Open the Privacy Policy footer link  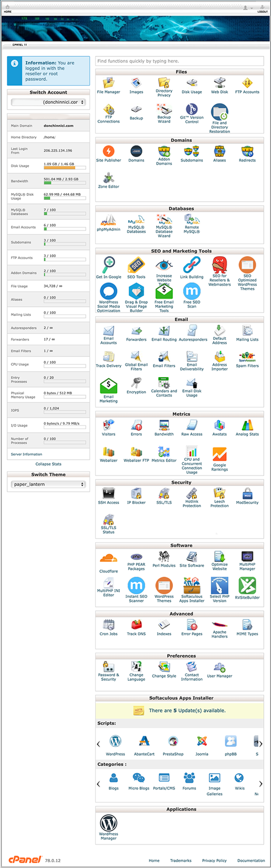214,861
